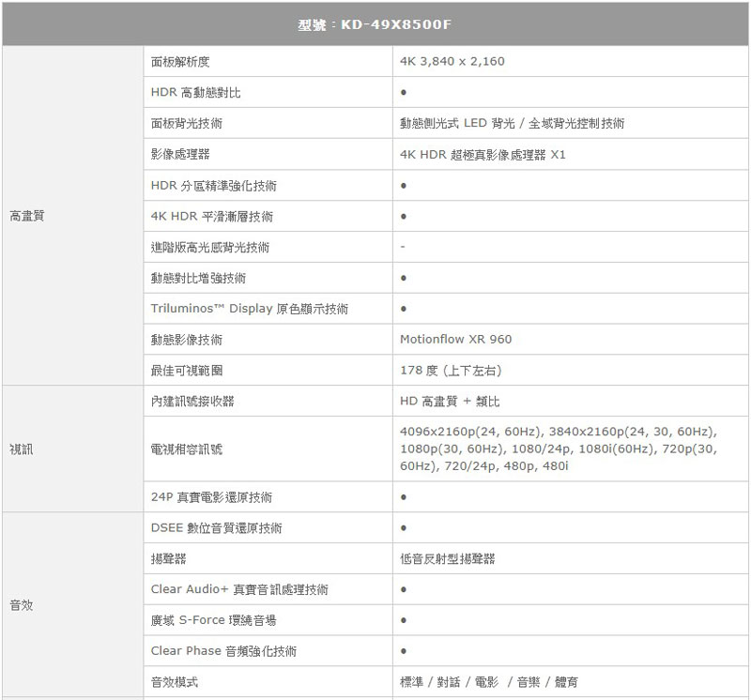Click the 音效模式 label
The width and height of the screenshot is (751, 700).
pos(175,682)
